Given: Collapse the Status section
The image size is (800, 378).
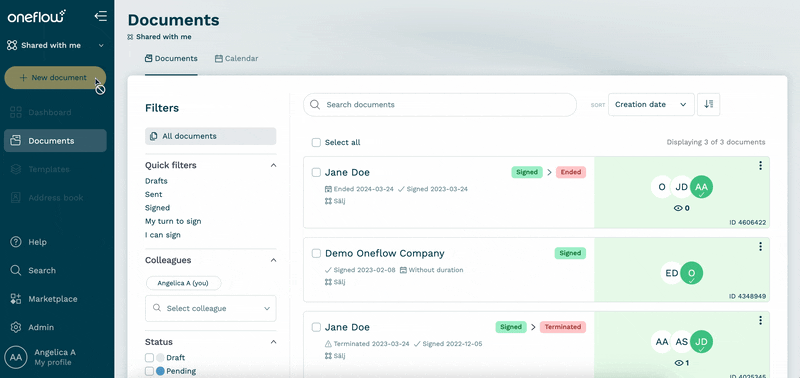Looking at the screenshot, I should pyautogui.click(x=273, y=342).
